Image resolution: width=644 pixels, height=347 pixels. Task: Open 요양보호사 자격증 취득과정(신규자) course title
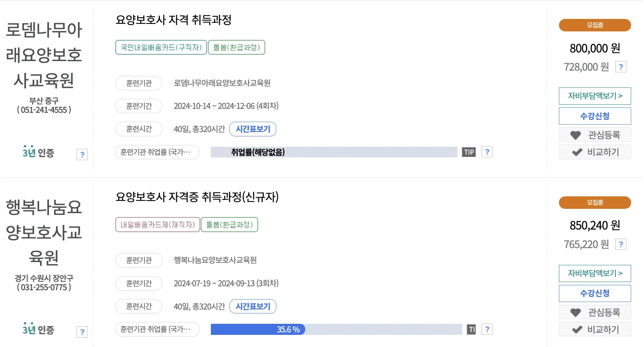198,198
